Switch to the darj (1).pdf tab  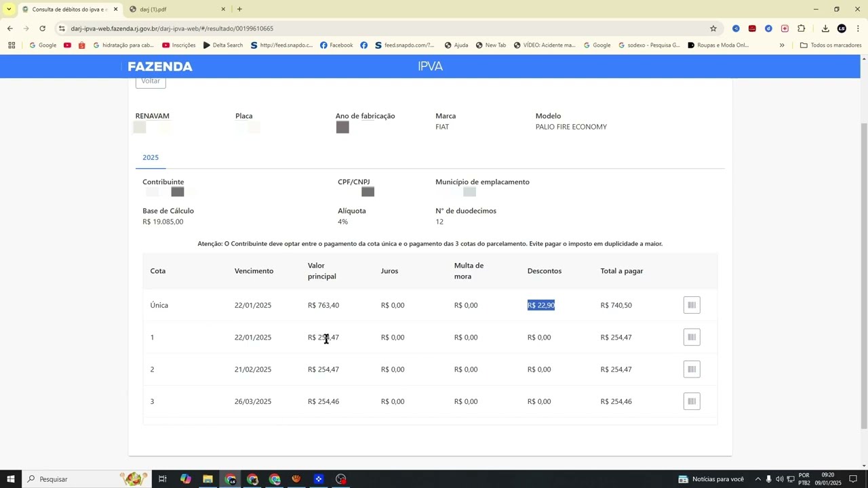[x=178, y=9]
